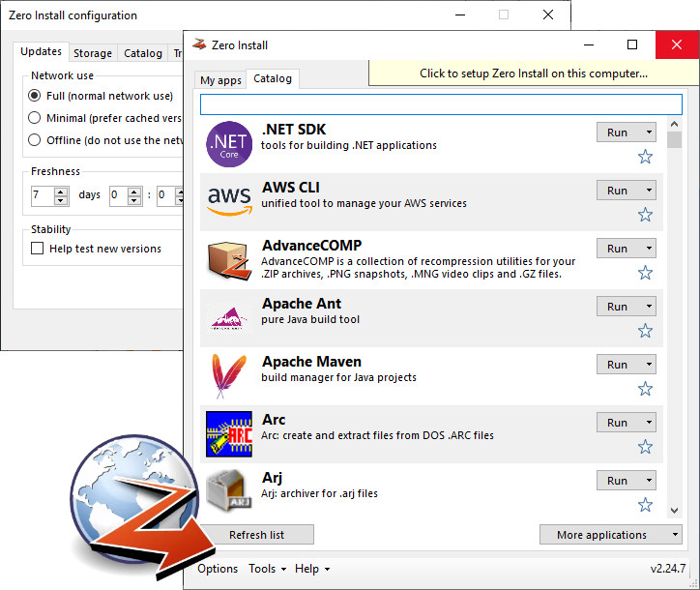Switch to the My apps tab
The width and height of the screenshot is (700, 590).
220,80
